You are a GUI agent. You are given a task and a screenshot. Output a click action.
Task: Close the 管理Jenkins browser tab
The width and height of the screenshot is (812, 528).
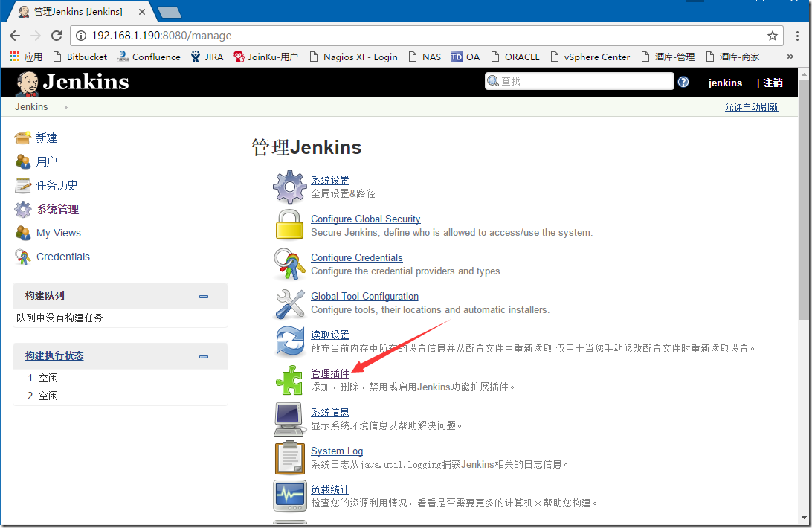pyautogui.click(x=143, y=11)
